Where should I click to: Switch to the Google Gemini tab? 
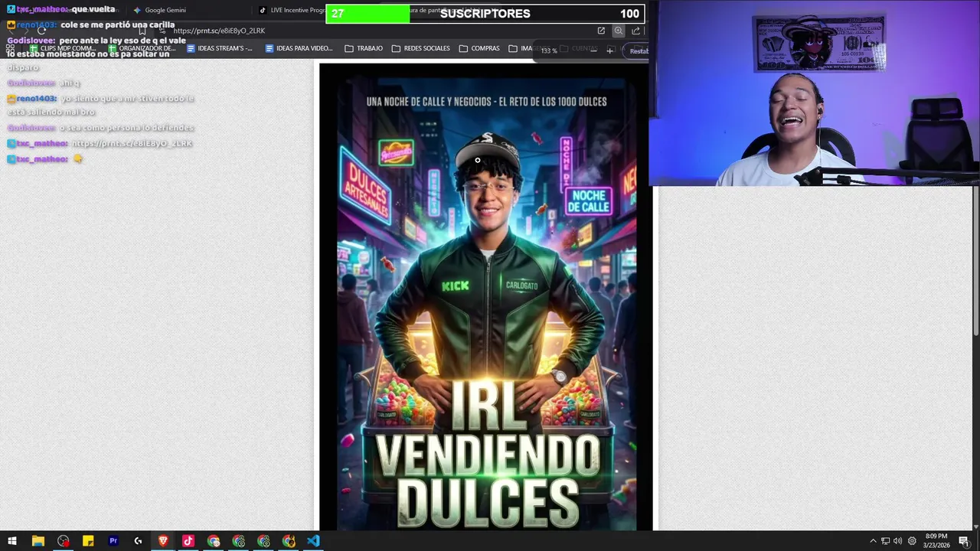159,10
